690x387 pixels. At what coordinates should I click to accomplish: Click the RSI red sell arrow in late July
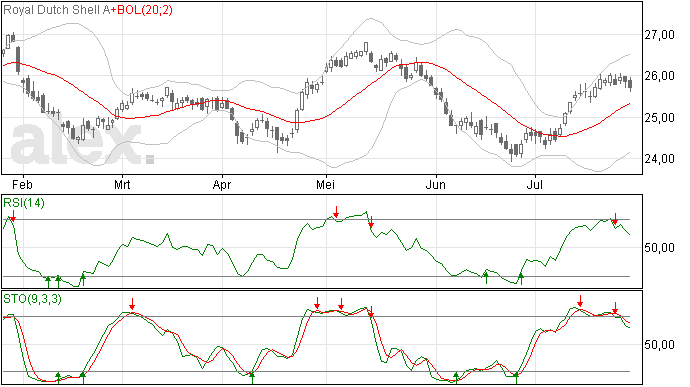(615, 219)
